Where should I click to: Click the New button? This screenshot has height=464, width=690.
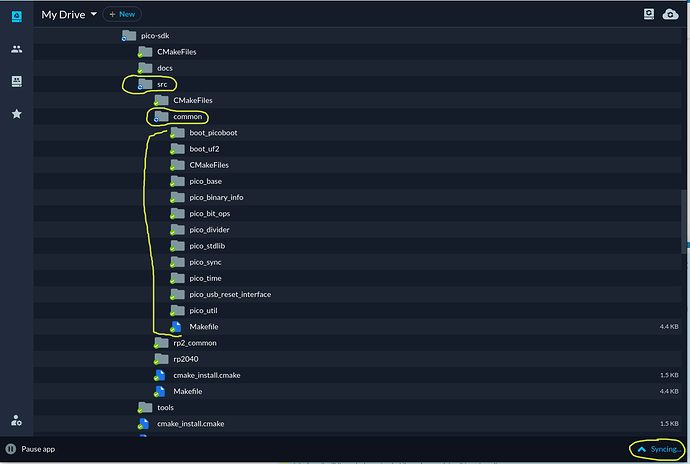(x=122, y=14)
